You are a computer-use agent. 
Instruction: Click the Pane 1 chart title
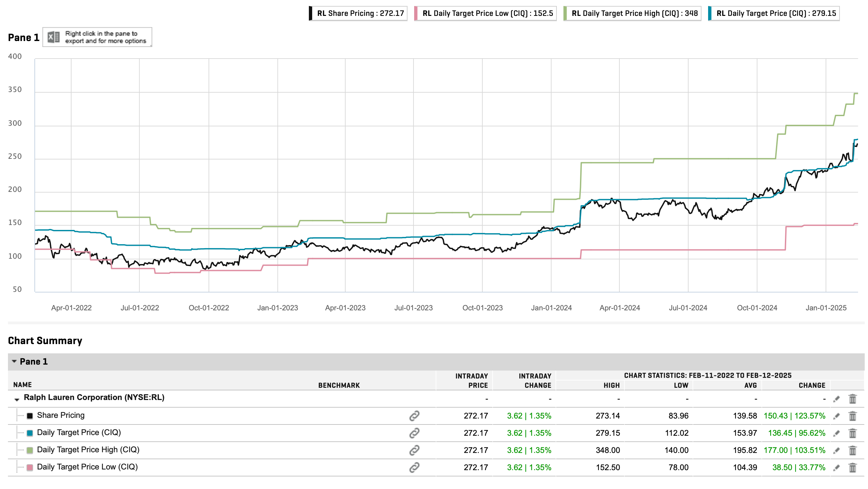point(24,37)
